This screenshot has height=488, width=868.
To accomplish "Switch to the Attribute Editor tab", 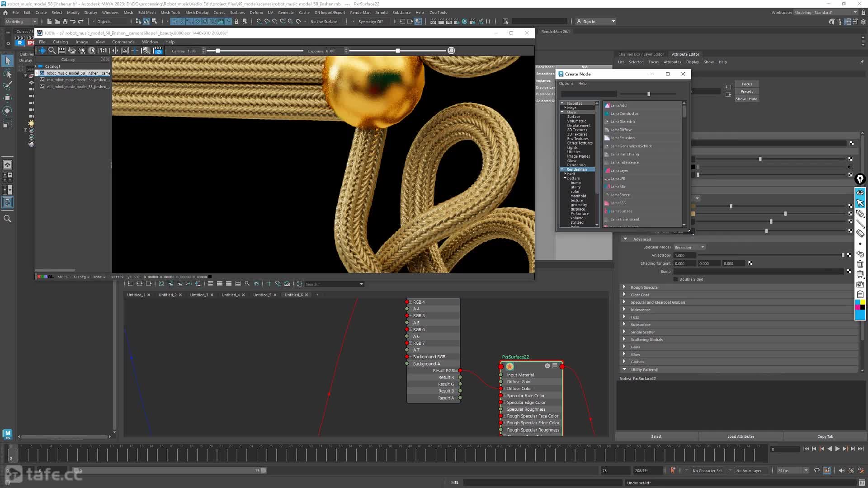I will 685,54.
